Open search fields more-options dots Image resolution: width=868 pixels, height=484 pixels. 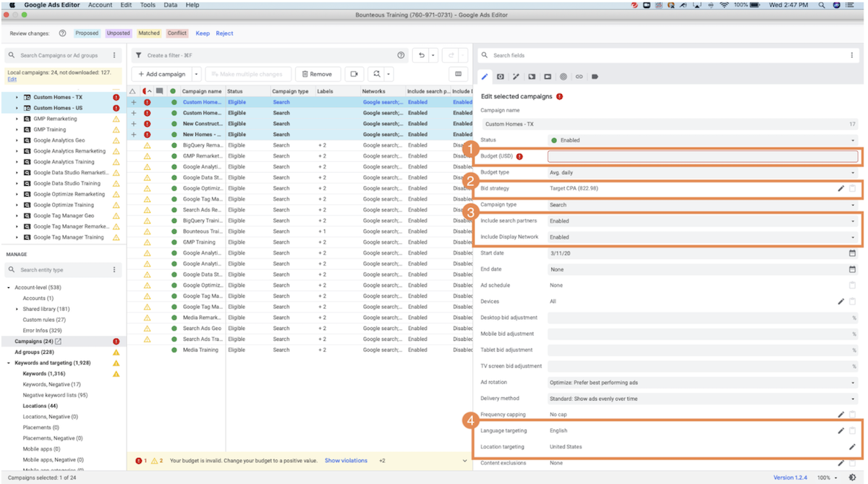pos(851,55)
